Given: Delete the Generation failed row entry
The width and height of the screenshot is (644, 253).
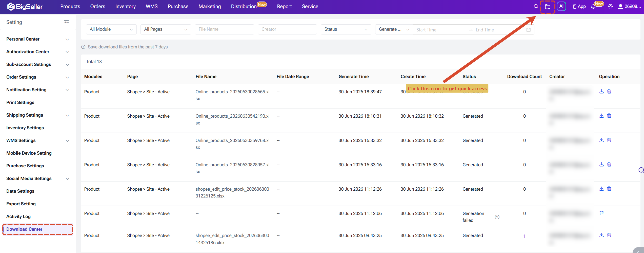Looking at the screenshot, I should (601, 213).
